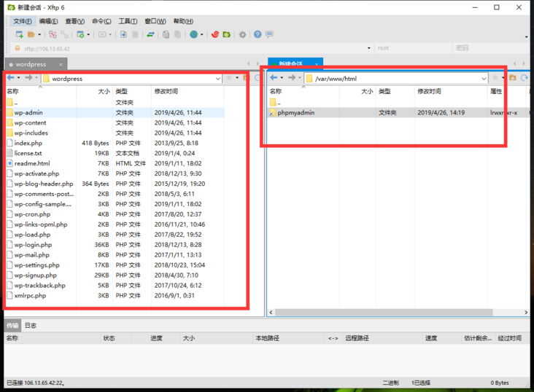Viewport: 534px width, 392px height.
Task: Sort remote files by 属性 column
Action: pos(508,91)
